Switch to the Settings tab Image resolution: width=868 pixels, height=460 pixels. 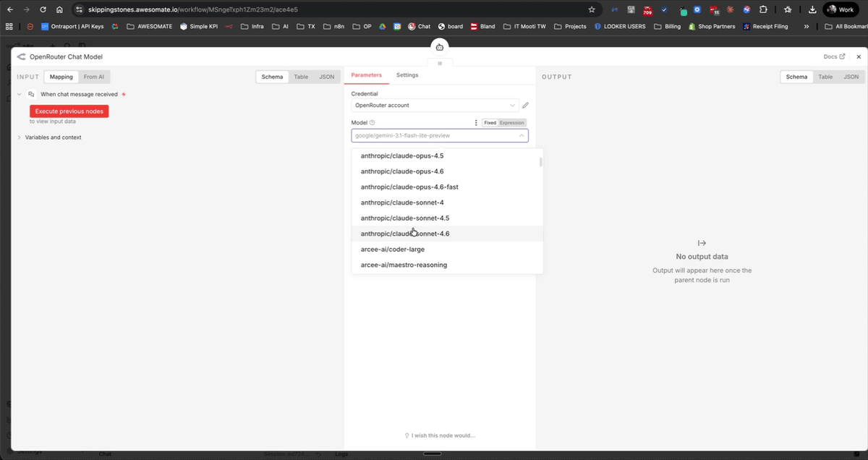click(407, 74)
